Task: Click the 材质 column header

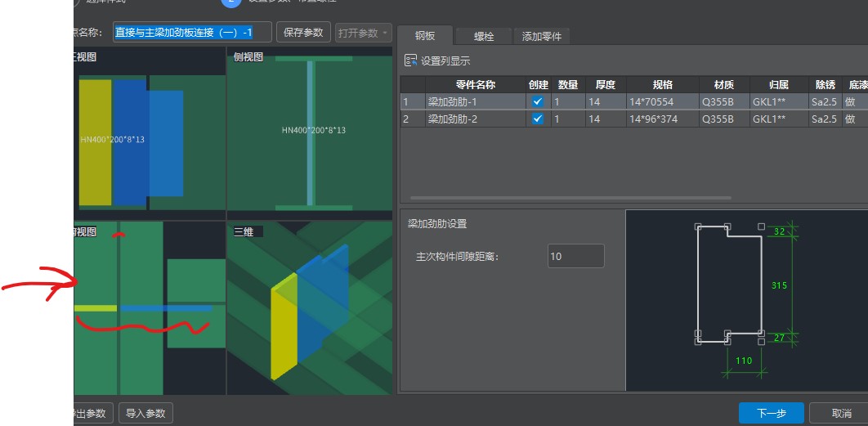Action: tap(724, 85)
